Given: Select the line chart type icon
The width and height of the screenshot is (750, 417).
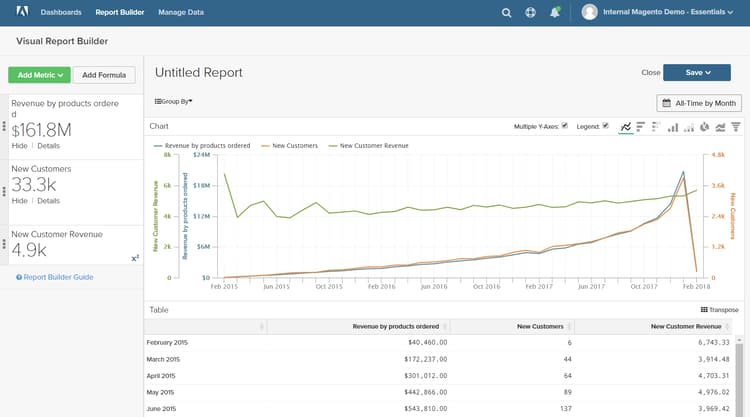Looking at the screenshot, I should [x=625, y=127].
